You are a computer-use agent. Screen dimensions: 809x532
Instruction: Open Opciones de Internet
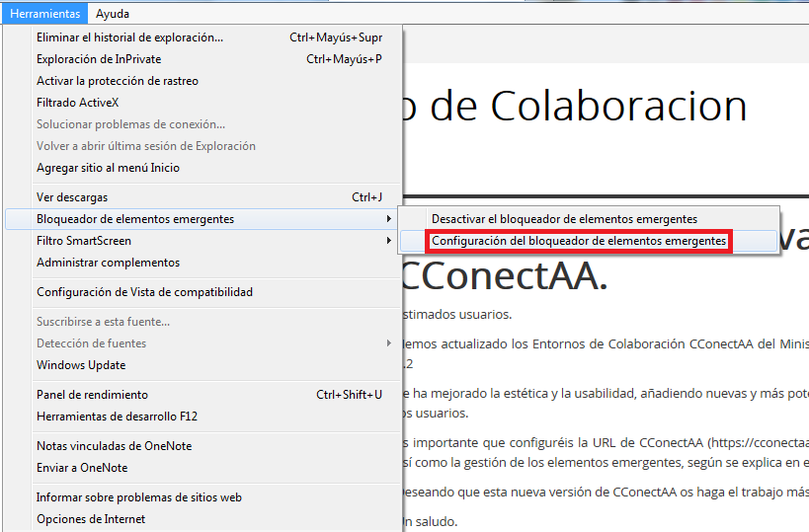click(x=91, y=519)
